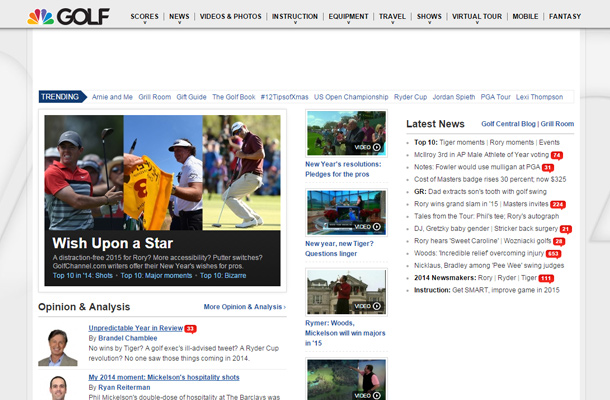Expand the Scores navigation dropdown
This screenshot has width=610, height=400.
click(144, 17)
